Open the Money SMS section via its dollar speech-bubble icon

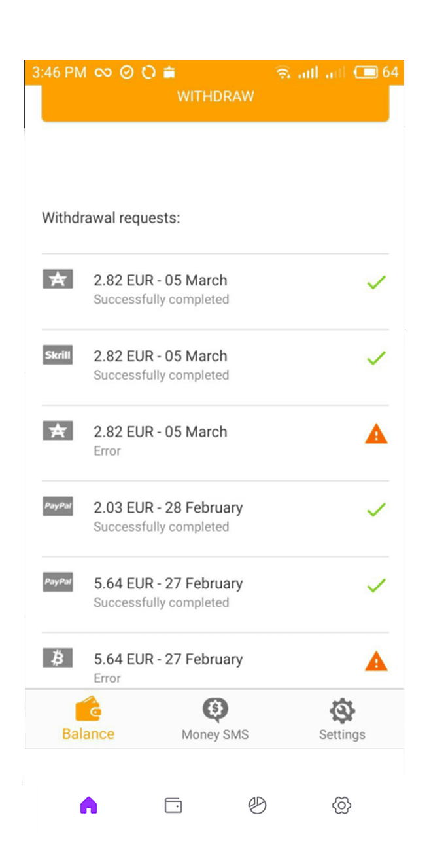(214, 707)
